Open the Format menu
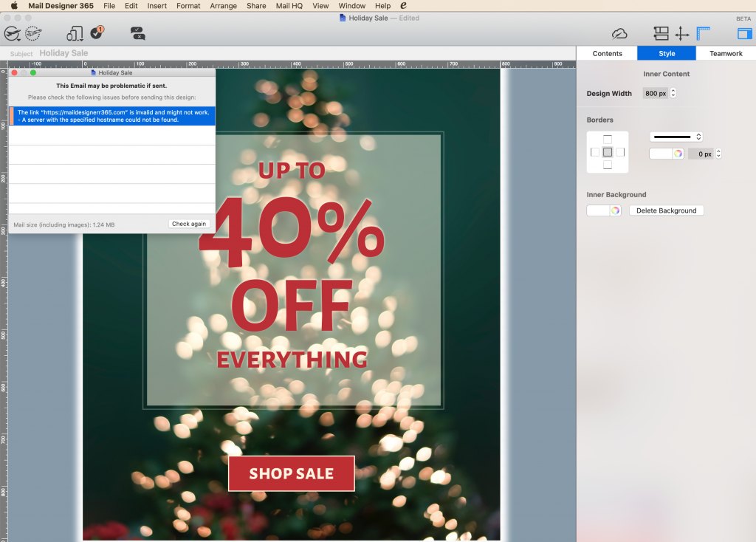 188,6
